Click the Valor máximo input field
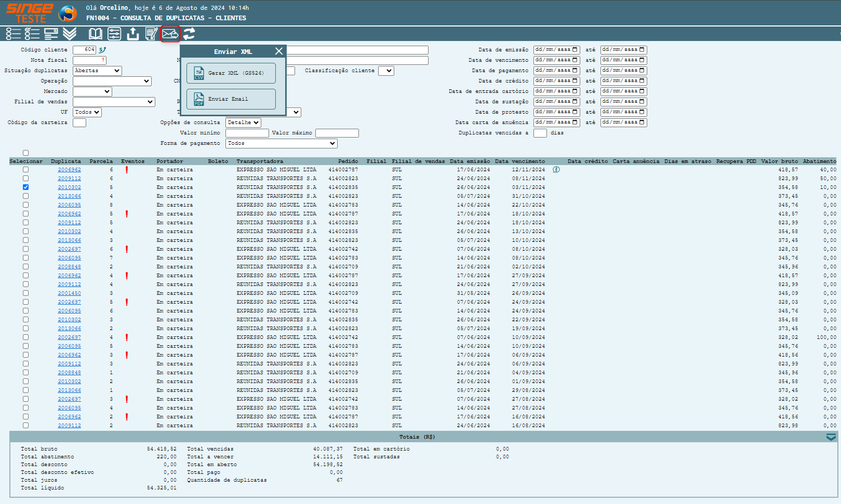Image resolution: width=841 pixels, height=504 pixels. point(337,133)
